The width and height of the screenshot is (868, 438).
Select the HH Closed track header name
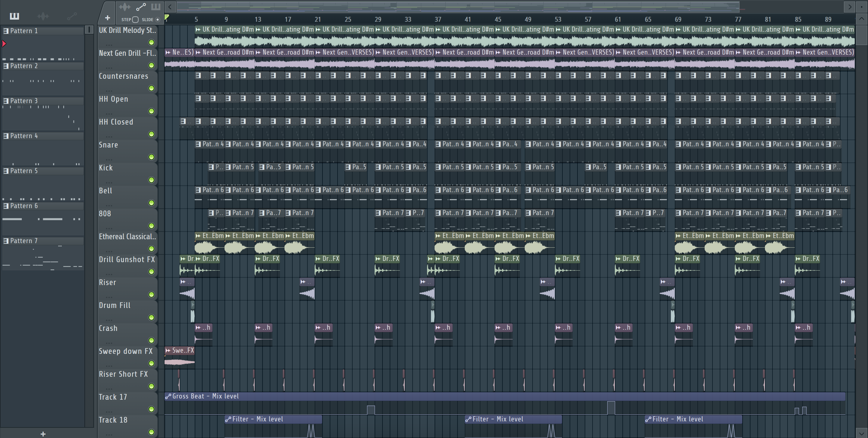(116, 122)
